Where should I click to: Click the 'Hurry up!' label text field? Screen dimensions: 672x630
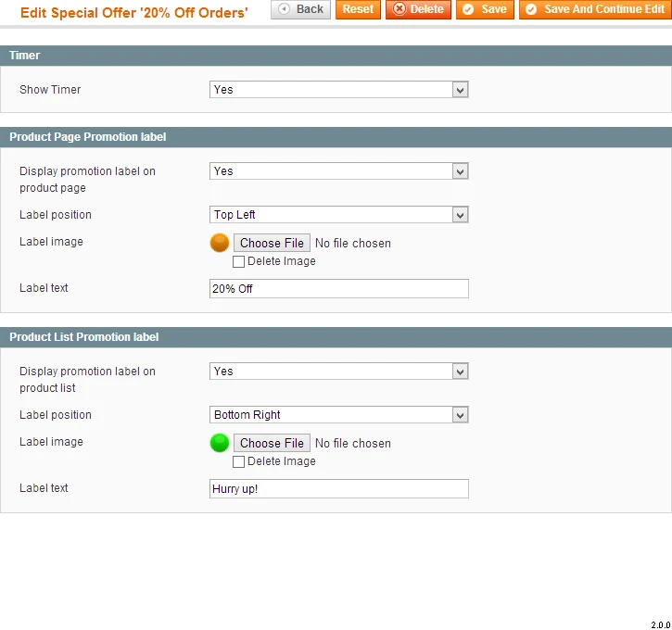pyautogui.click(x=339, y=489)
